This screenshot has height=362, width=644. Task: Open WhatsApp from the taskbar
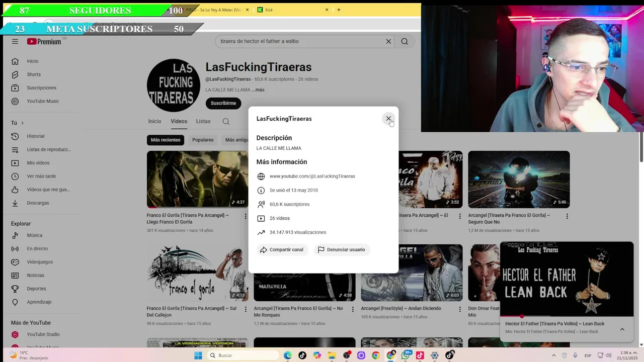(x=405, y=355)
